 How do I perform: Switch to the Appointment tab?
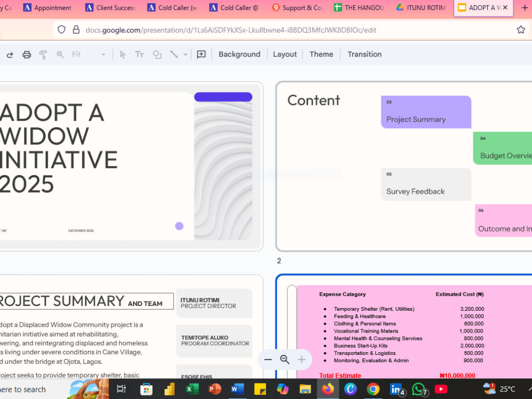[47, 7]
